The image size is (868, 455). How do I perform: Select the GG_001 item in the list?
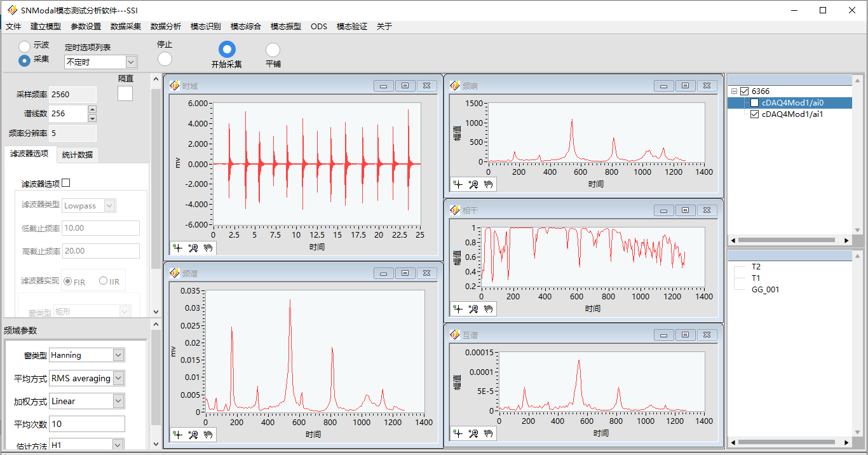point(765,290)
